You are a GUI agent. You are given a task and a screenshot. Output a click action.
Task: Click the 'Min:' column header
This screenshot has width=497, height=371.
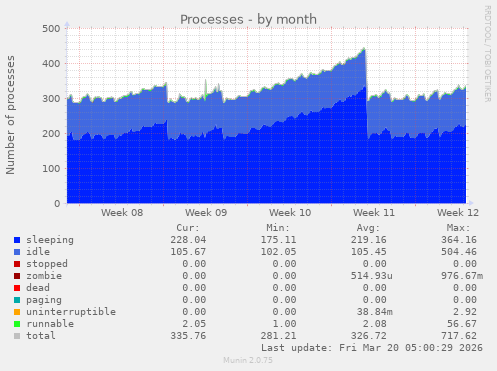pyautogui.click(x=278, y=228)
